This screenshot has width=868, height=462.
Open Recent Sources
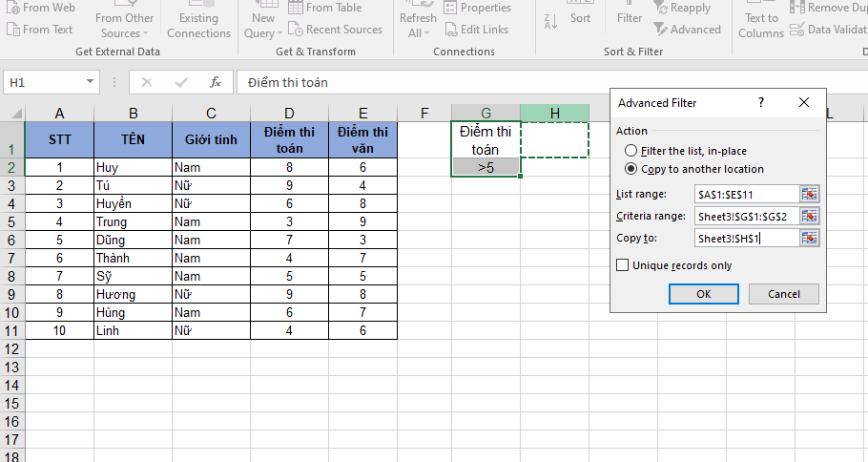coord(336,30)
